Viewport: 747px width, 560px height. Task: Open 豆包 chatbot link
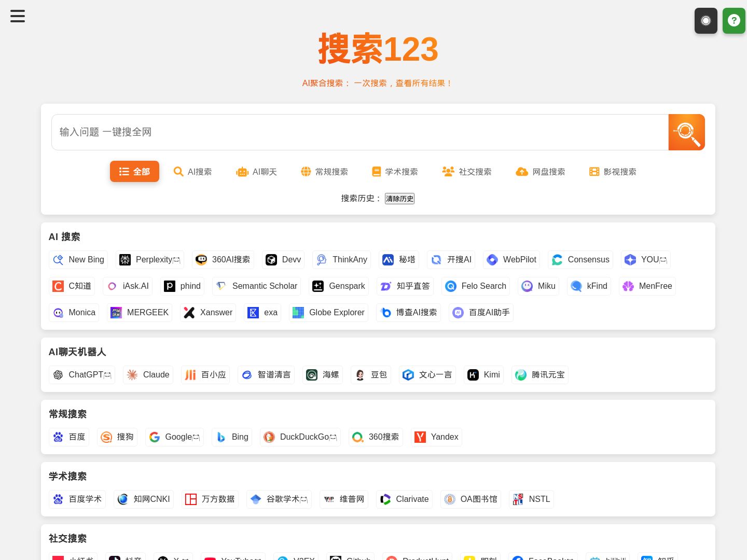(371, 375)
